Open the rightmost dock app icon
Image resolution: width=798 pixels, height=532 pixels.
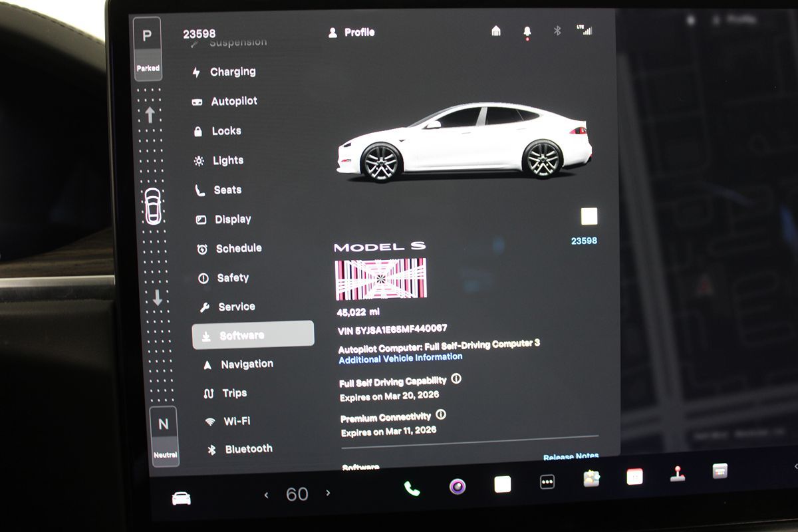coord(720,471)
